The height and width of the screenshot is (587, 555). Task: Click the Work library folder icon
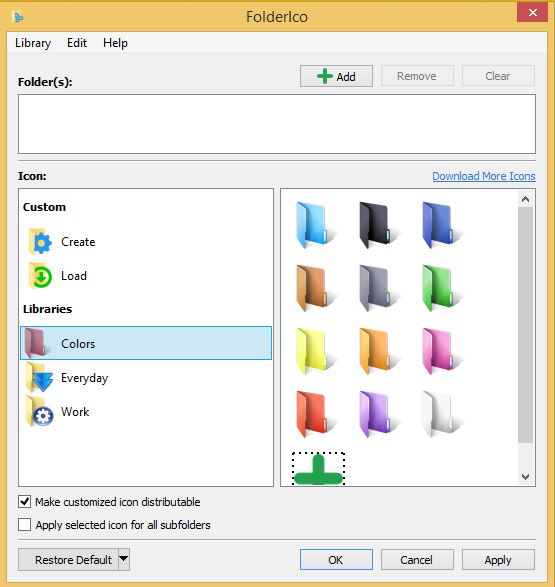(x=40, y=411)
